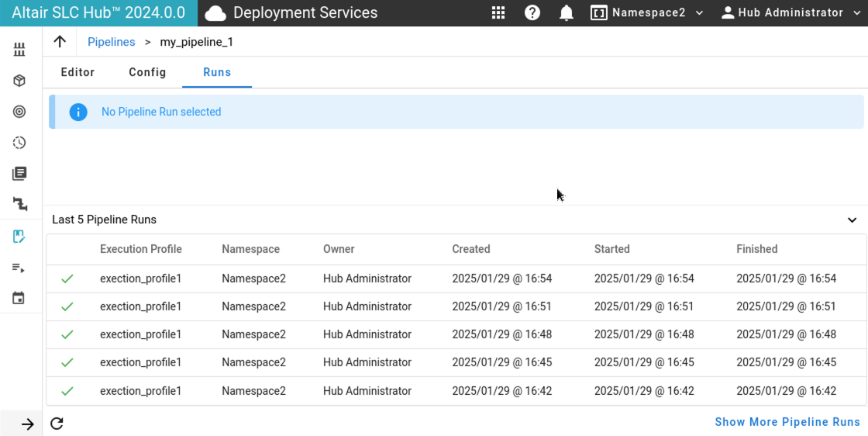The height and width of the screenshot is (436, 868).
Task: Click the Namespace column header
Action: [x=251, y=249]
